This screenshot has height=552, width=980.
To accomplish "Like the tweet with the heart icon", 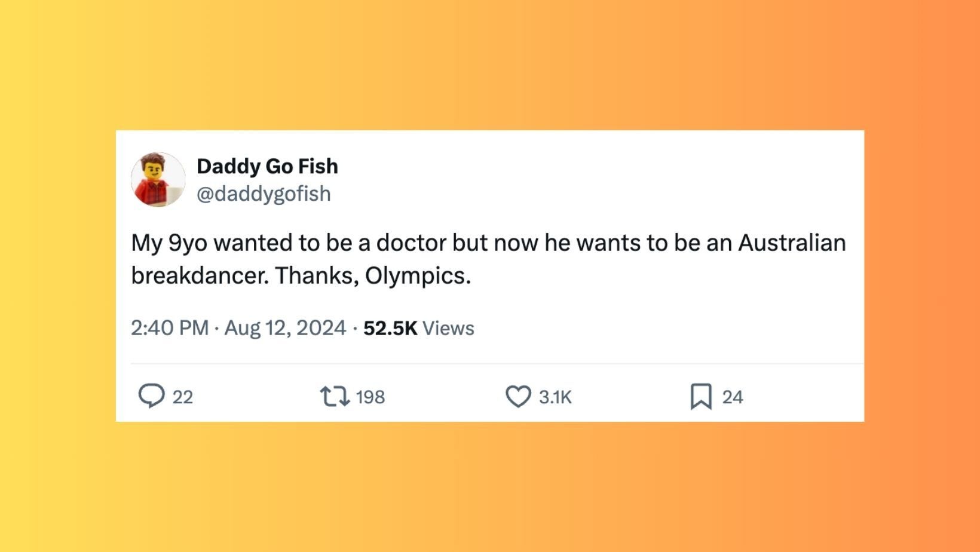I will (518, 397).
